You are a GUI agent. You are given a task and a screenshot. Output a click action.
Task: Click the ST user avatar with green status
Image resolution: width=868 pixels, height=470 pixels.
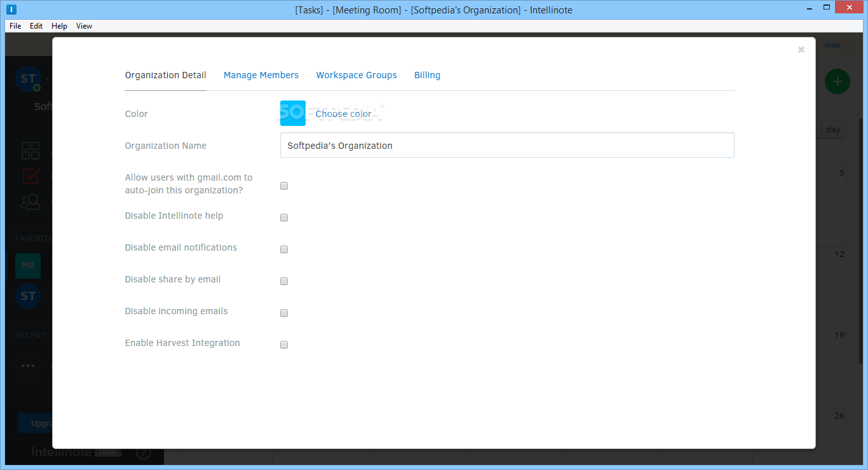(x=28, y=79)
